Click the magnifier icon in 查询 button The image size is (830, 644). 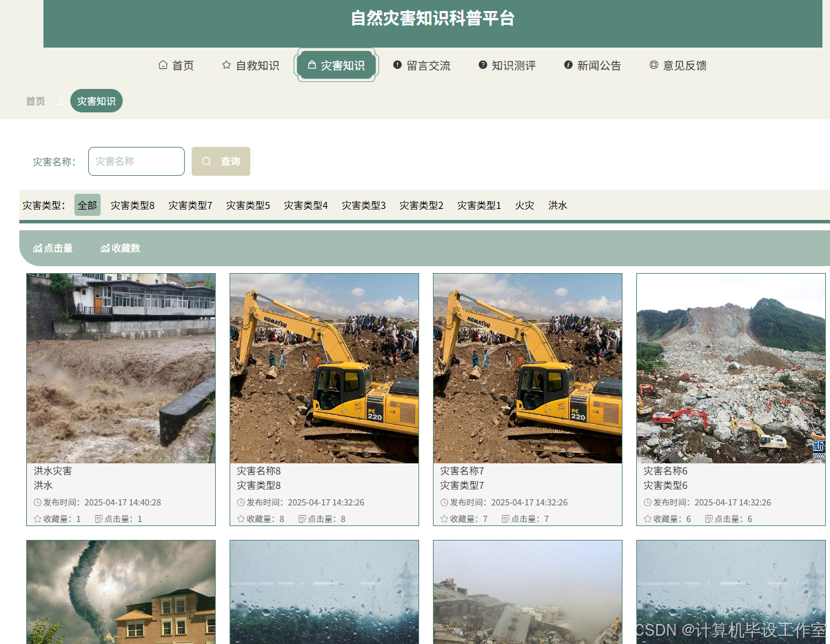coord(206,161)
